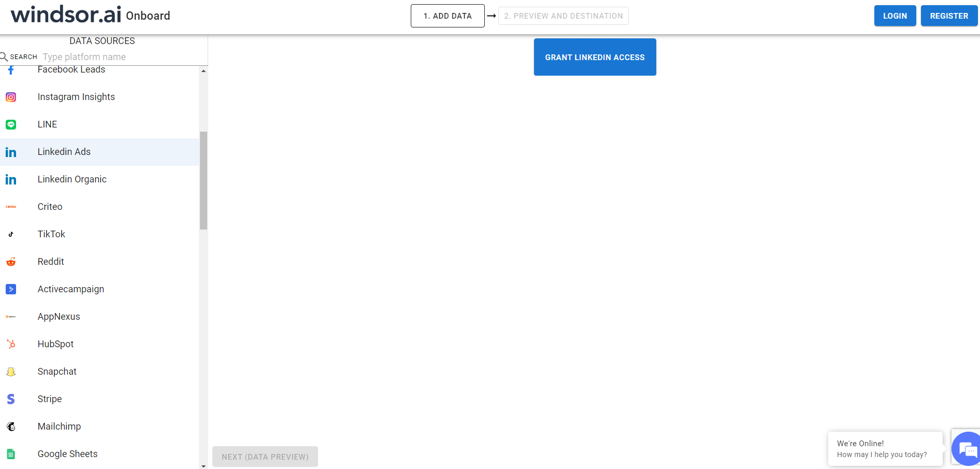The height and width of the screenshot is (469, 980).
Task: Select Mailchimp data source
Action: (x=99, y=427)
